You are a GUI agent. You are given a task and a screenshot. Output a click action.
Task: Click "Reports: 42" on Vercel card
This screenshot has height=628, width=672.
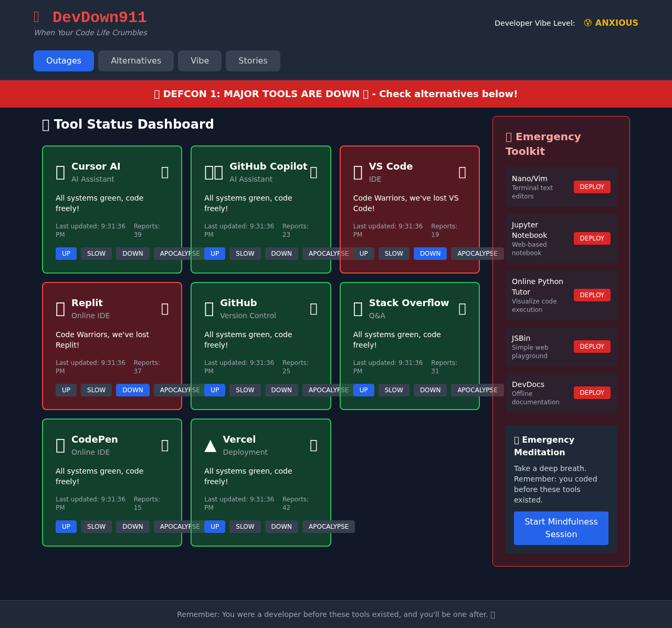point(296,504)
